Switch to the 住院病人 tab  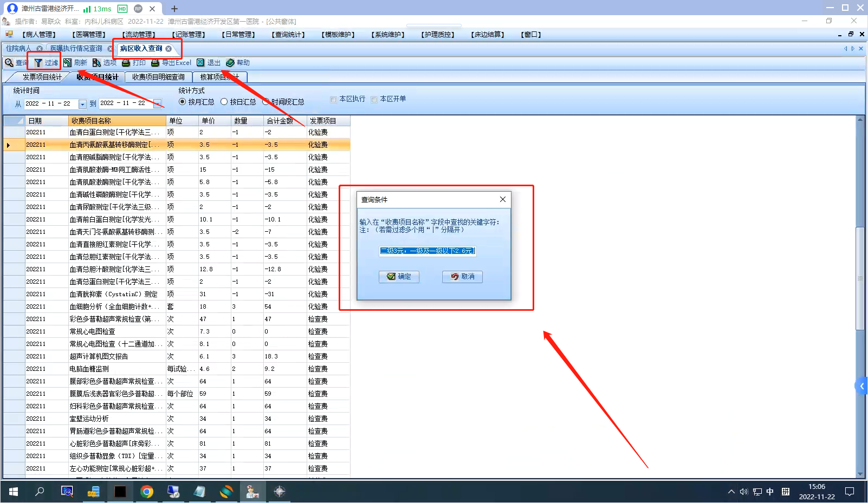(18, 49)
